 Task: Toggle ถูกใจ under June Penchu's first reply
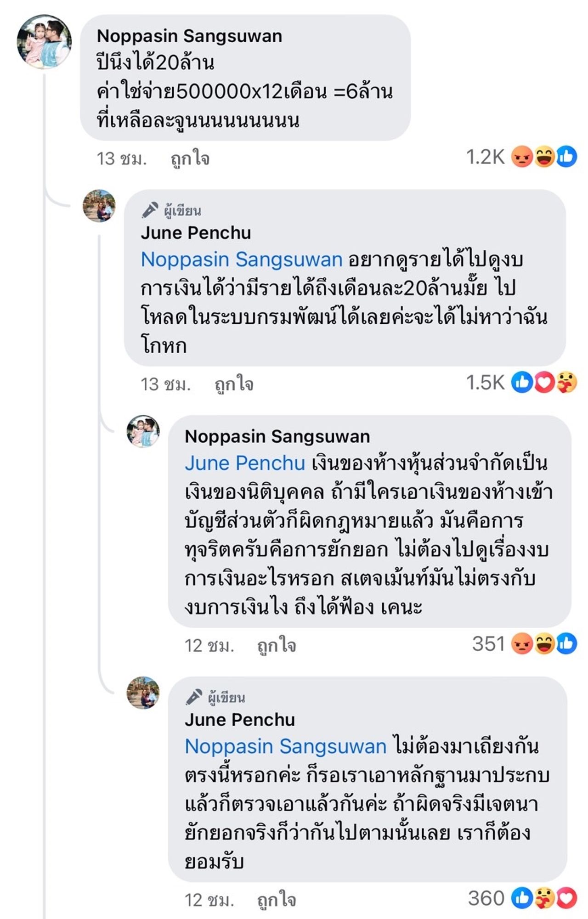(x=234, y=384)
